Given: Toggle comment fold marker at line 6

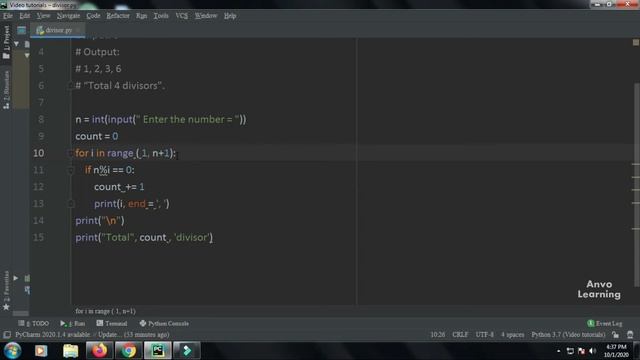Looking at the screenshot, I should (x=70, y=86).
